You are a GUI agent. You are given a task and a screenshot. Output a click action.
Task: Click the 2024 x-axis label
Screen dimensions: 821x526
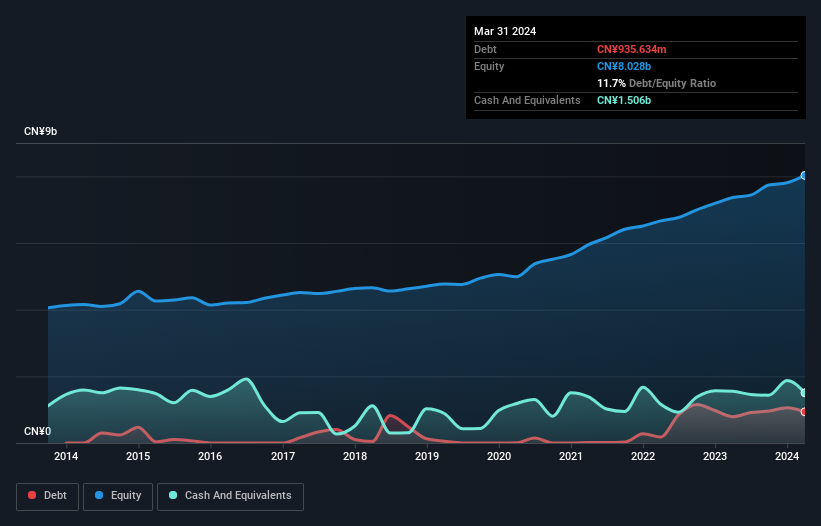pos(787,456)
